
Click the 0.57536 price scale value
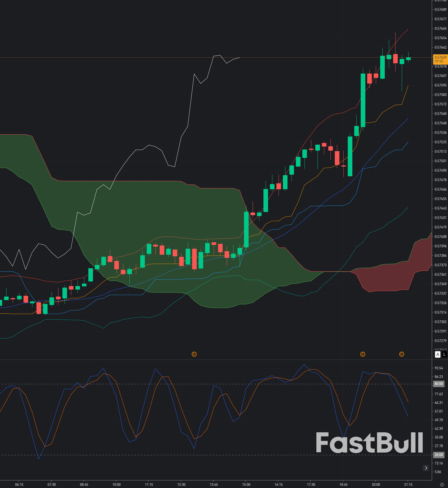click(x=440, y=132)
